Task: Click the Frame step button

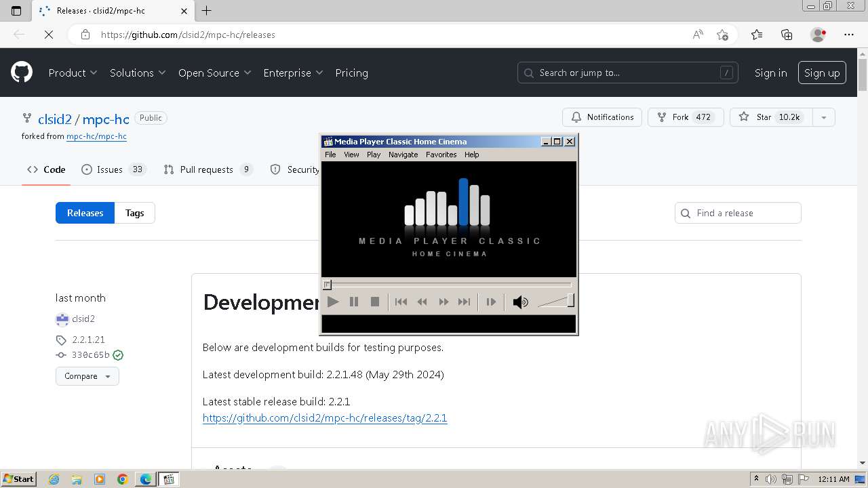Action: 491,302
